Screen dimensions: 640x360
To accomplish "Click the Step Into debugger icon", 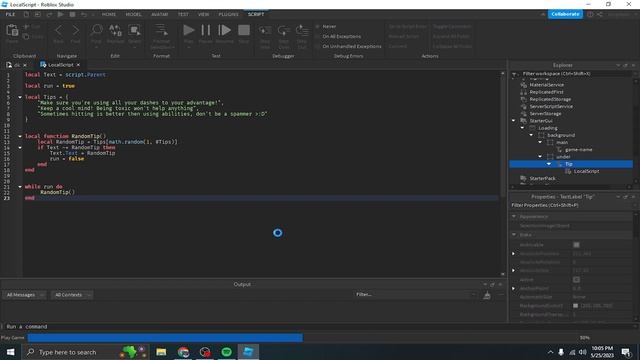I will click(265, 31).
